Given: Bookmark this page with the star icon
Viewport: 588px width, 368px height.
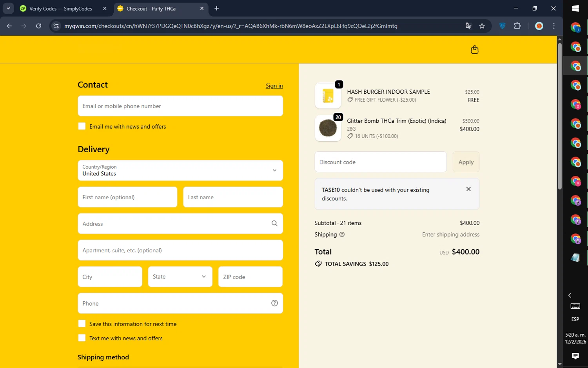Looking at the screenshot, I should (482, 26).
